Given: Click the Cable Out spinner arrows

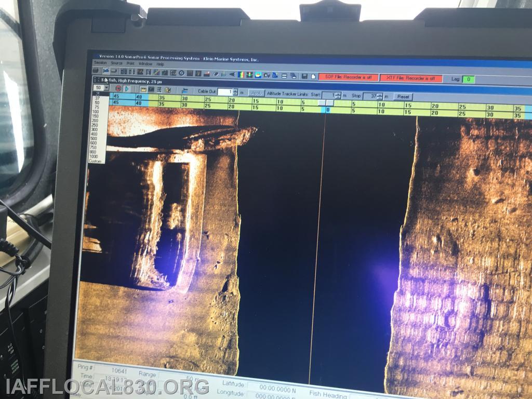Looking at the screenshot, I should pyautogui.click(x=235, y=92).
